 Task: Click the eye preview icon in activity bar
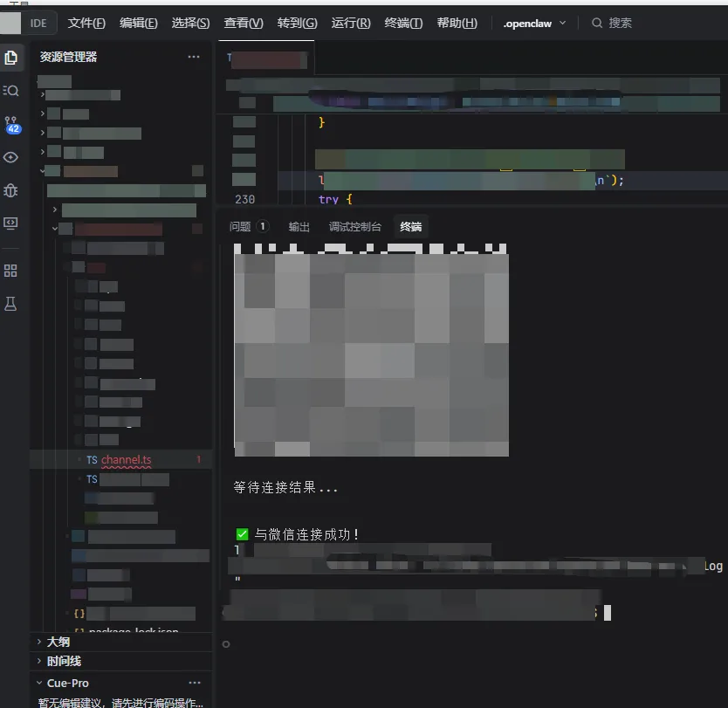[10, 157]
